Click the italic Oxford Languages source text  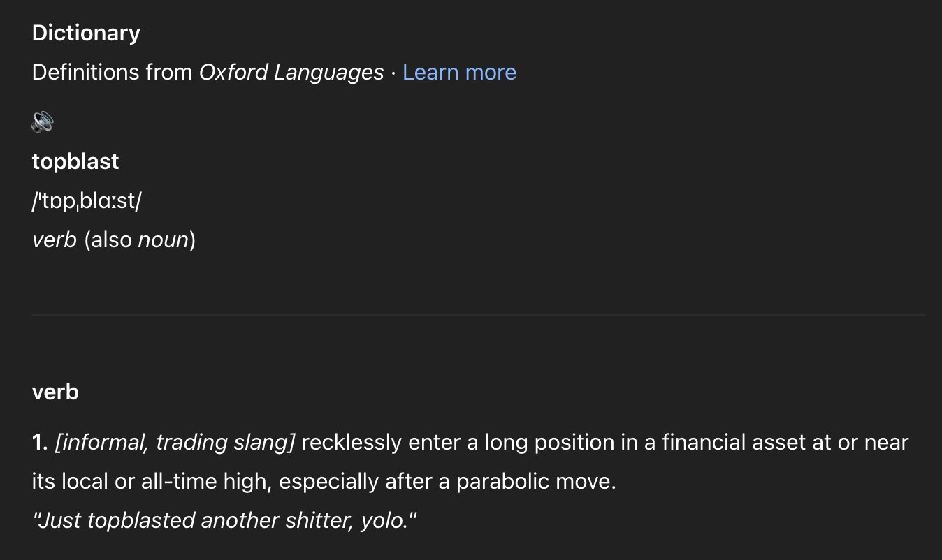coord(291,72)
